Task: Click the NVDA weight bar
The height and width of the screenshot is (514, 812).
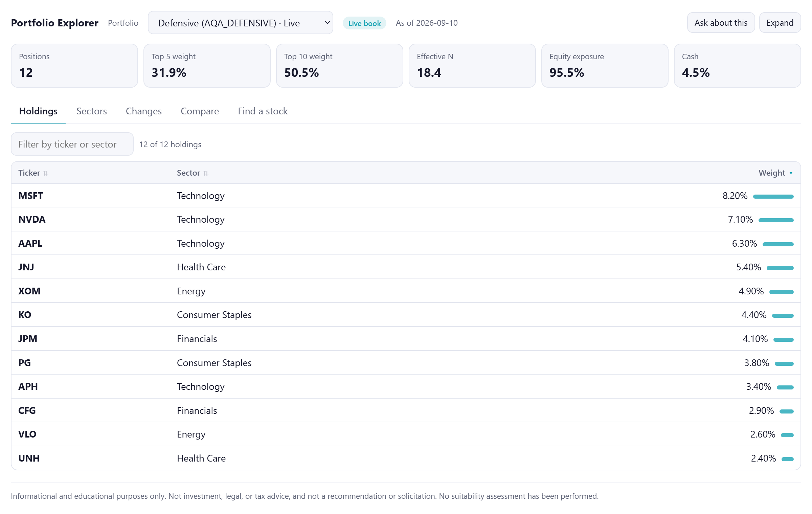Action: click(x=776, y=220)
